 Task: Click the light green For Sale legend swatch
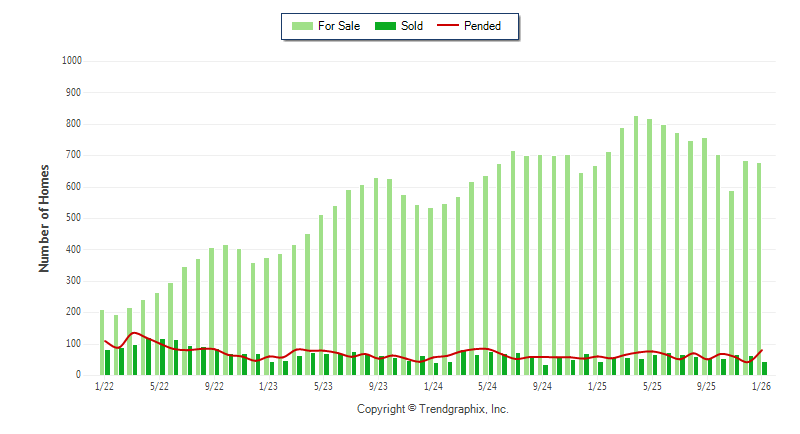[x=301, y=26]
